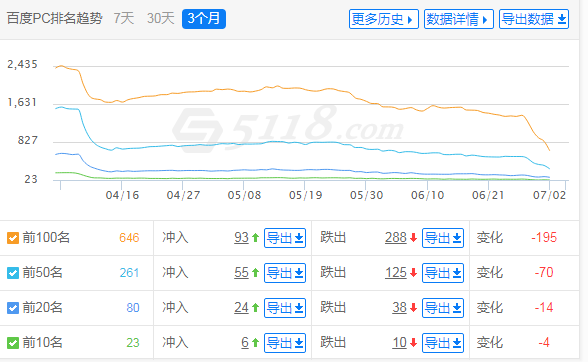The image size is (588, 362).
Task: Click the 827 y-axis label
Action: tap(28, 140)
